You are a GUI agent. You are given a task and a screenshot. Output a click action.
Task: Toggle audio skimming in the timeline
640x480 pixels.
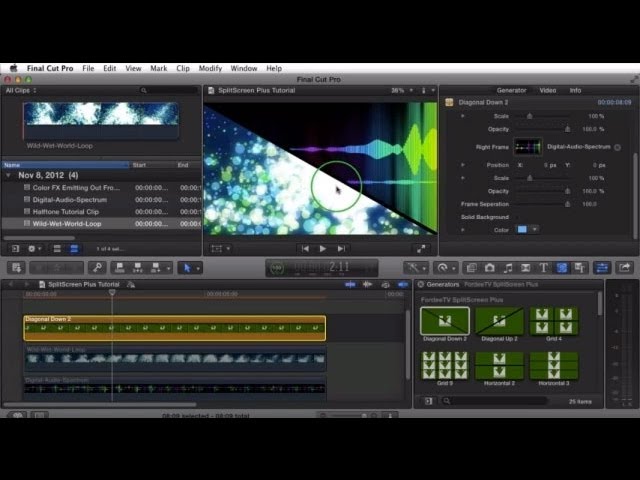tap(367, 284)
